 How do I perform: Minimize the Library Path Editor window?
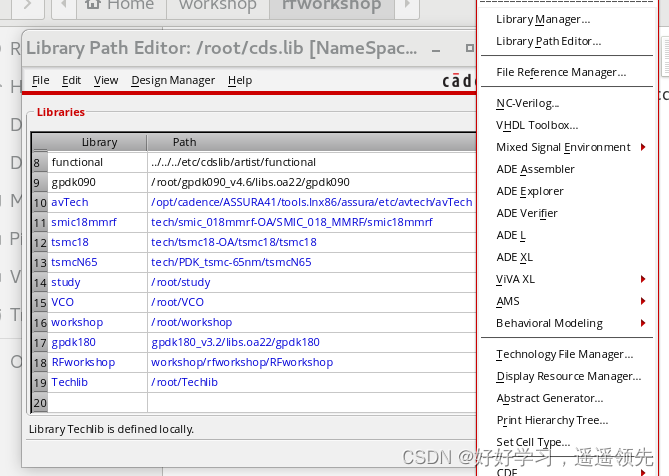click(x=436, y=49)
